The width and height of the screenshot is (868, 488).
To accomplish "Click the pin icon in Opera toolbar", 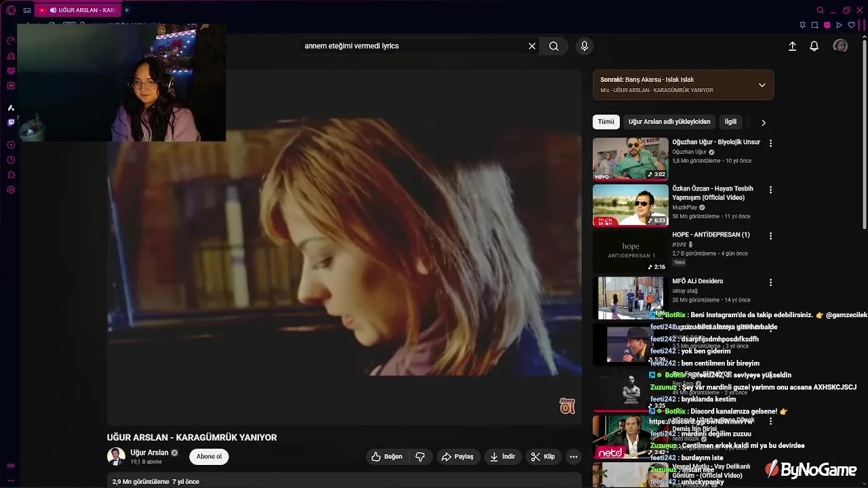I will pos(803,25).
